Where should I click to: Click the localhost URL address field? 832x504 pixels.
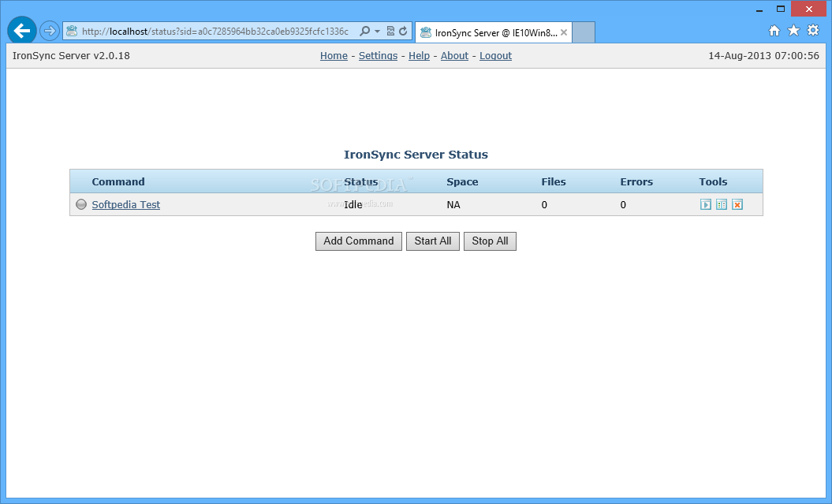[x=215, y=32]
